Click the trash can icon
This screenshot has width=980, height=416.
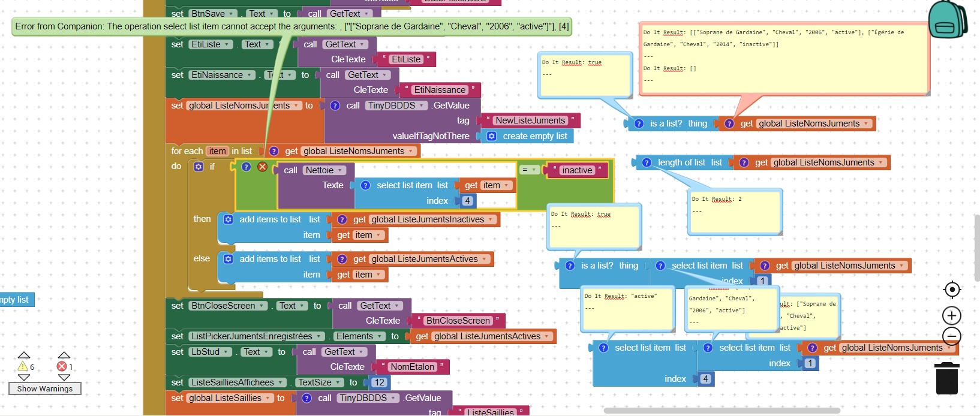click(x=947, y=378)
